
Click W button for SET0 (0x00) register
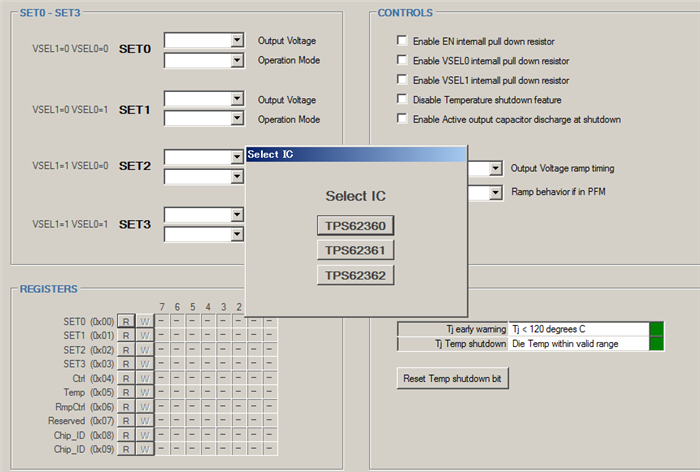click(145, 321)
